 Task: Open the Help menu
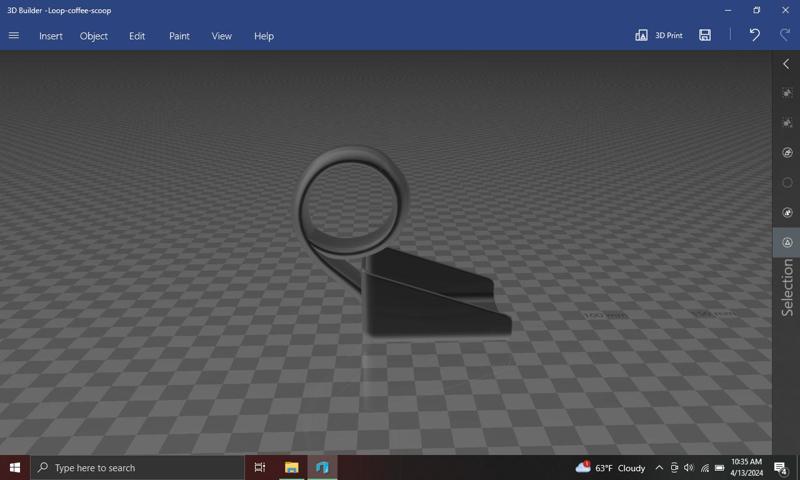(264, 36)
